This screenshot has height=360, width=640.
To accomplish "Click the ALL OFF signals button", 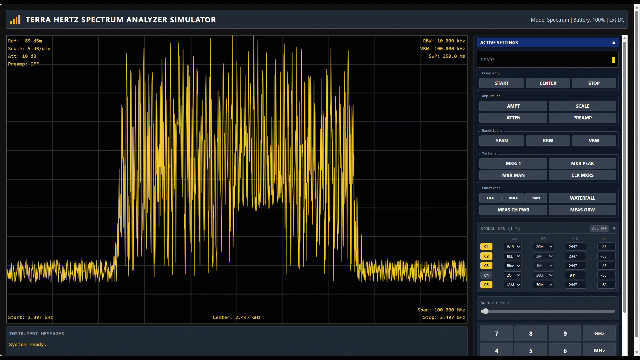I will click(599, 229).
